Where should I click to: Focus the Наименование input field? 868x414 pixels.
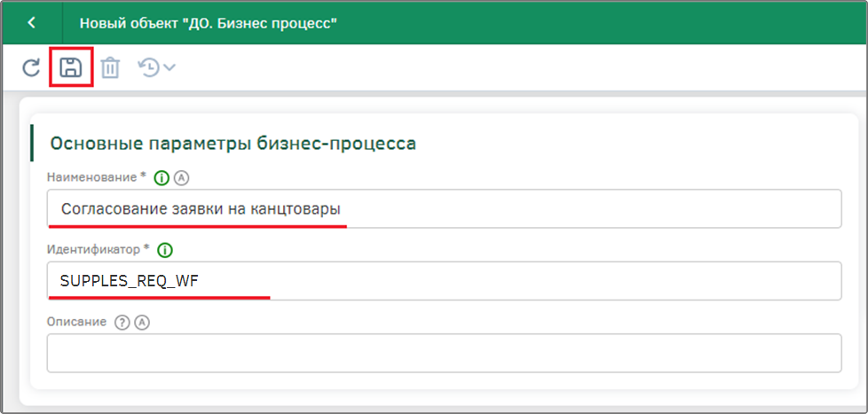pos(444,208)
